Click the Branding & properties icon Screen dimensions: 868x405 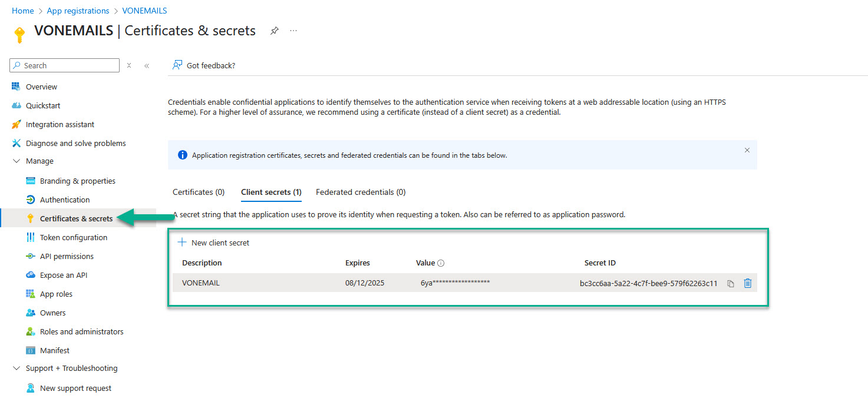31,181
